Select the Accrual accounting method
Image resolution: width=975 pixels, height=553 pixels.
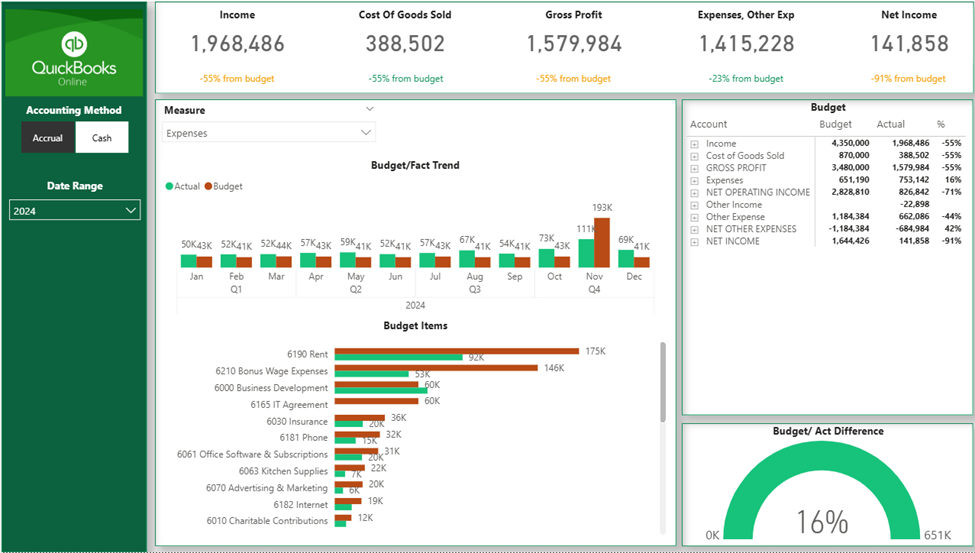click(48, 138)
